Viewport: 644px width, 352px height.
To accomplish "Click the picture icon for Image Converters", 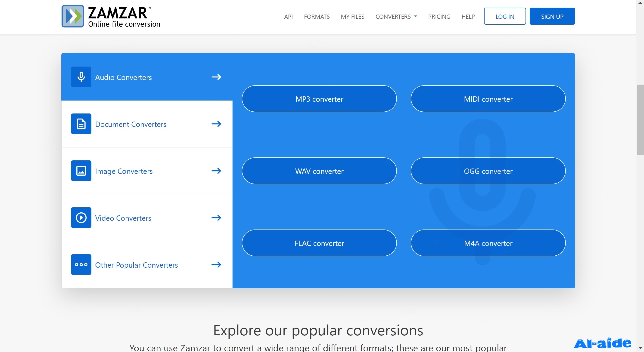I will click(x=81, y=171).
